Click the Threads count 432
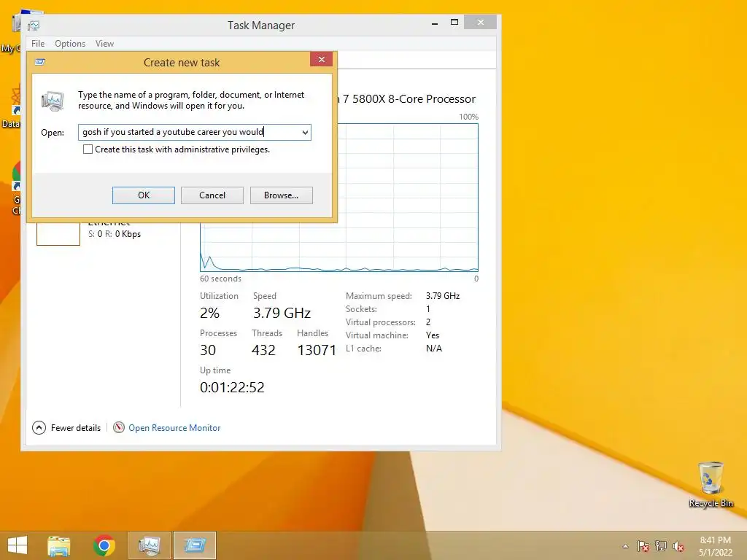Image resolution: width=747 pixels, height=560 pixels. [263, 350]
